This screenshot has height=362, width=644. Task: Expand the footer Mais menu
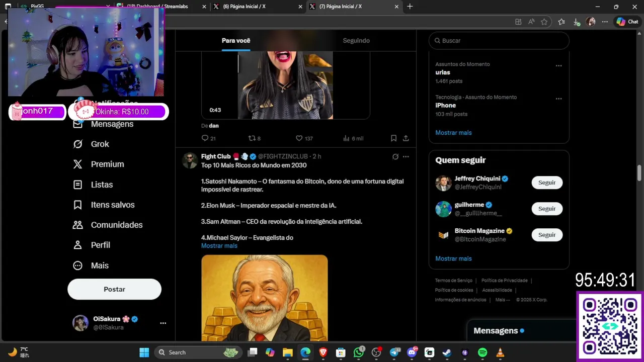(x=503, y=300)
